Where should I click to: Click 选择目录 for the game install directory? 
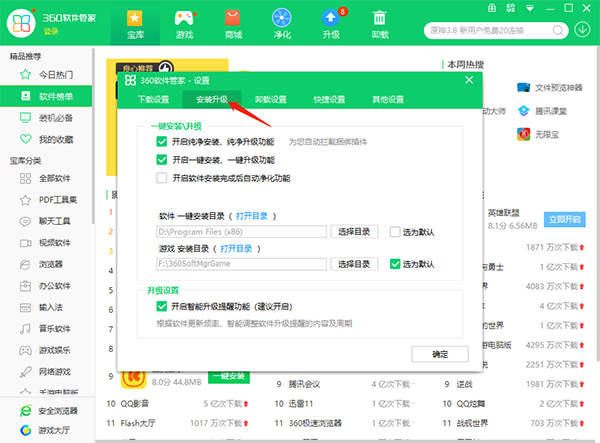[x=354, y=264]
